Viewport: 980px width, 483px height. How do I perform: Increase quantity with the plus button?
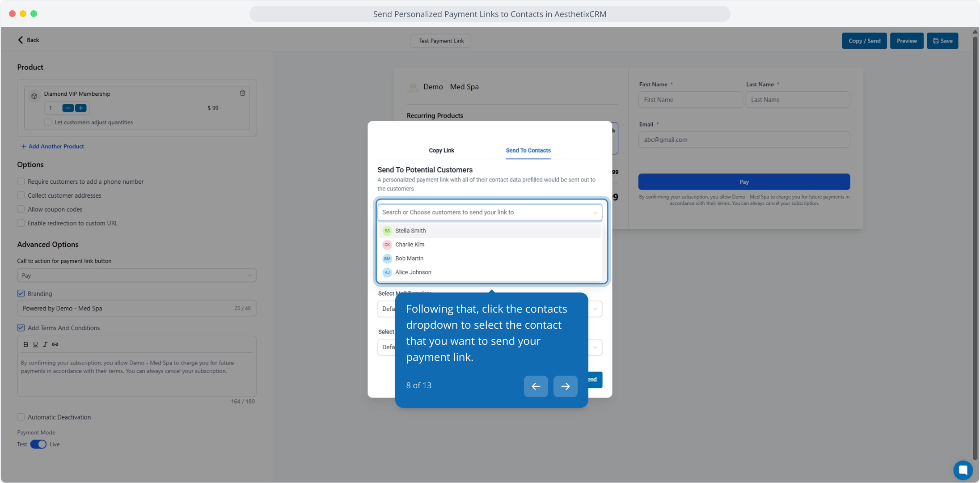click(81, 108)
